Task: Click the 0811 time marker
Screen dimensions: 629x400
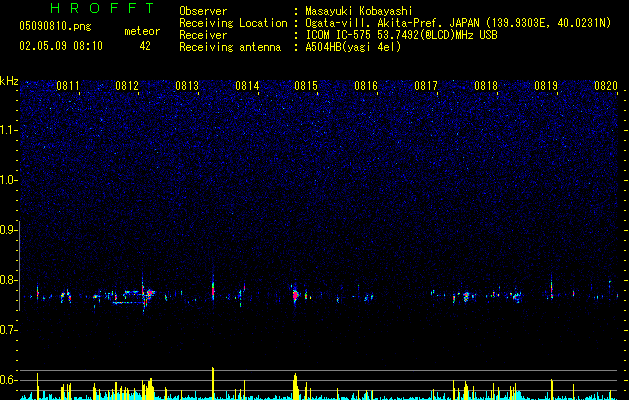Action: [x=67, y=86]
